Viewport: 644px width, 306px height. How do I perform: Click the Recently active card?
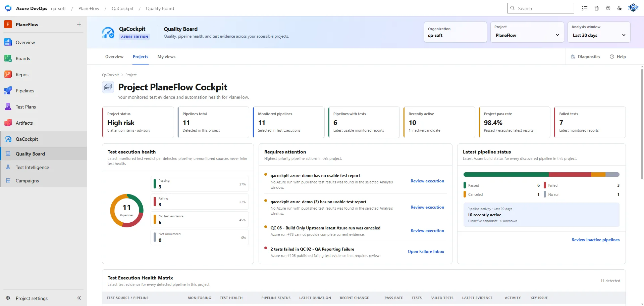(x=439, y=122)
